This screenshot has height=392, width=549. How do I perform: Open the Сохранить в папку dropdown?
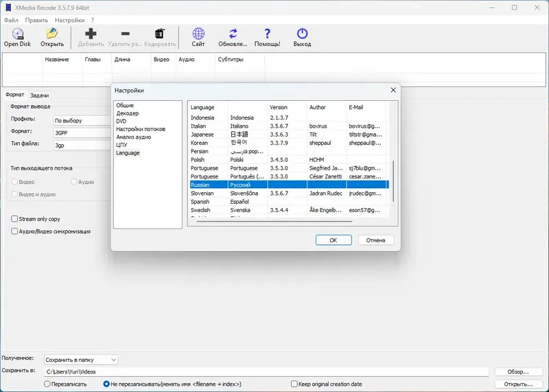[81, 360]
